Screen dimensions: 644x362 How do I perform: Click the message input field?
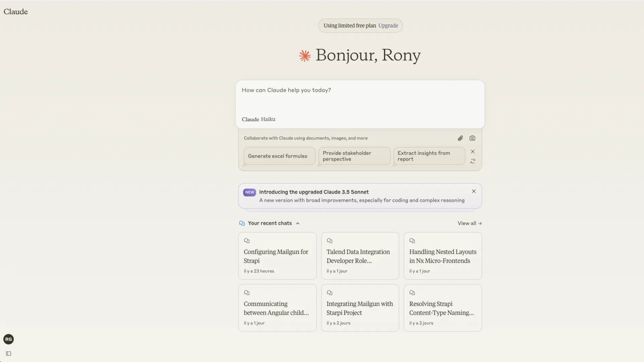pos(360,97)
